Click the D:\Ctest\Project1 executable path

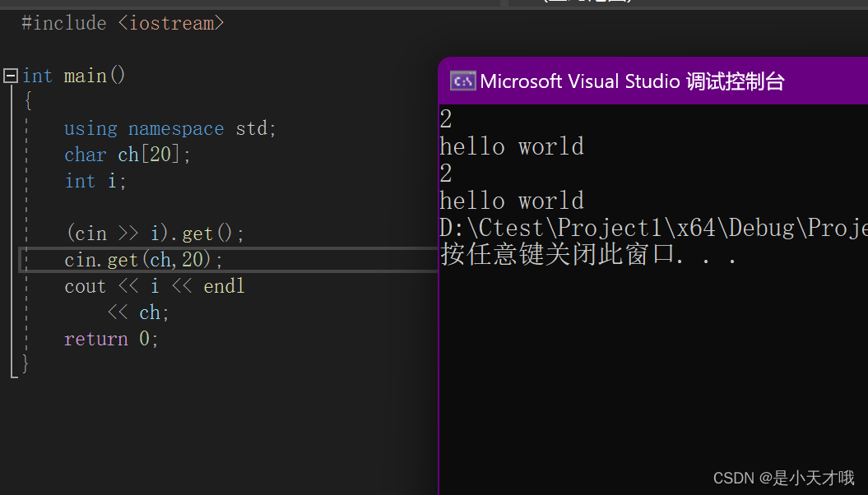pos(650,227)
